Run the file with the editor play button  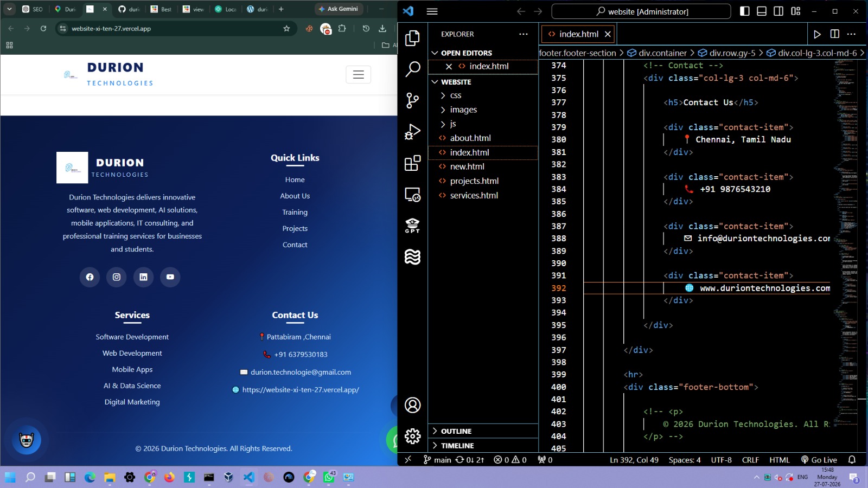tap(817, 34)
